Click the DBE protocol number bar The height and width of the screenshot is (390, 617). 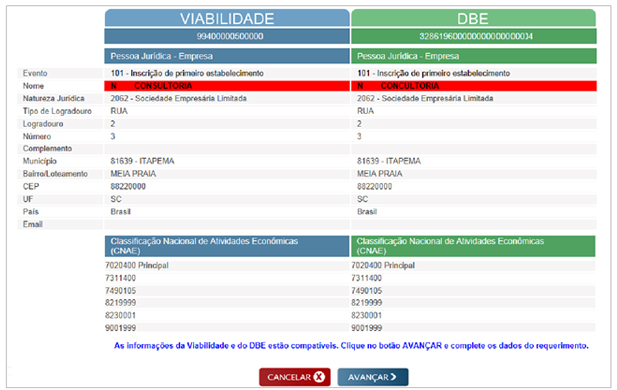pos(474,36)
